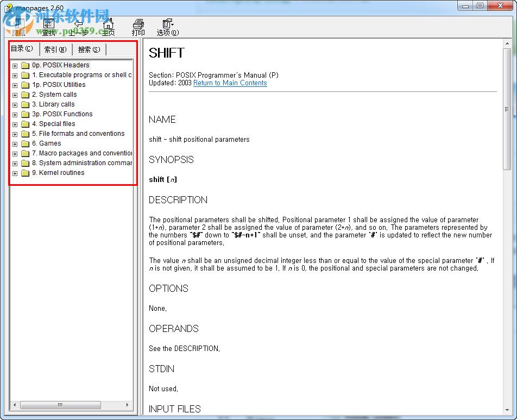Open the Find tool on the toolbar
The width and height of the screenshot is (517, 420).
tap(48, 24)
